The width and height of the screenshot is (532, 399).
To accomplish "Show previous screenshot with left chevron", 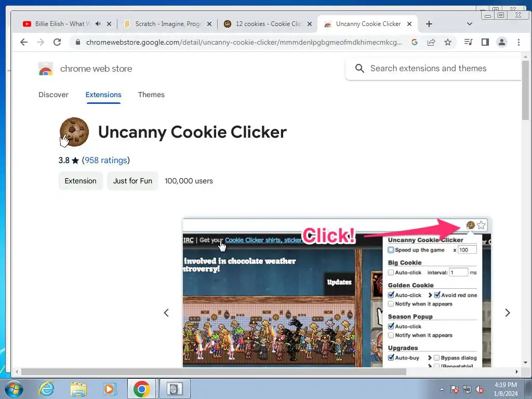I will 166,313.
